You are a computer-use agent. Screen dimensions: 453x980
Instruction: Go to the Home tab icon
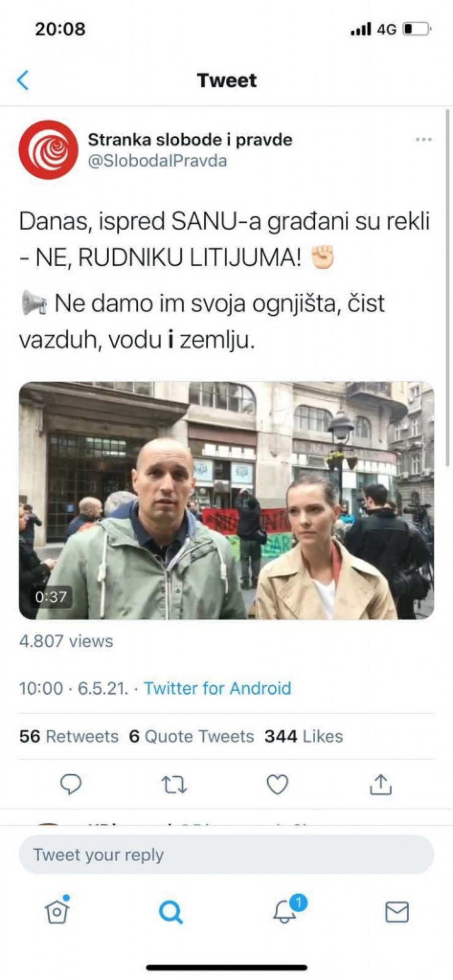(x=57, y=910)
